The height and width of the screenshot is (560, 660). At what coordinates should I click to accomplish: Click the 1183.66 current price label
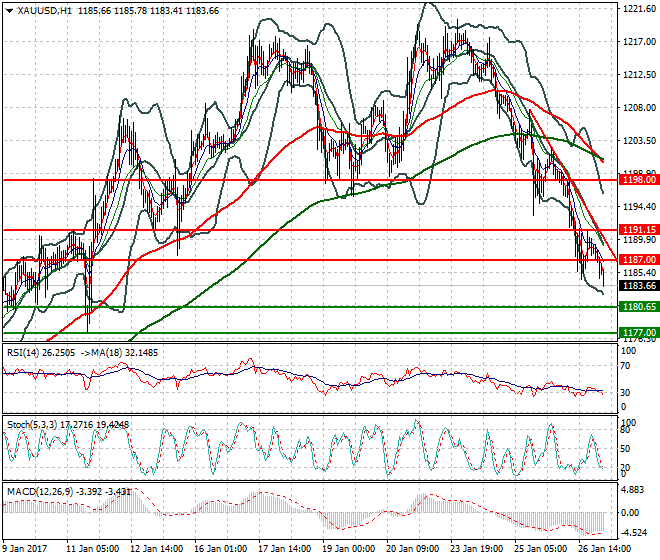click(x=639, y=285)
